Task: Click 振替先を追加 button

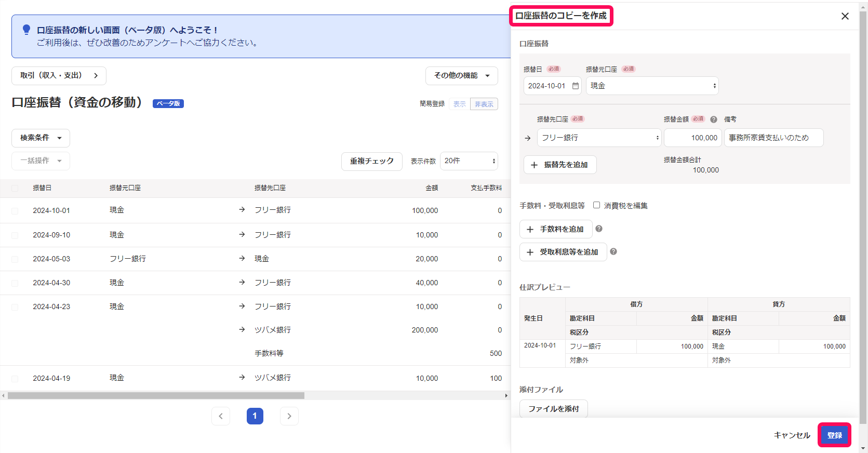Action: click(x=560, y=165)
